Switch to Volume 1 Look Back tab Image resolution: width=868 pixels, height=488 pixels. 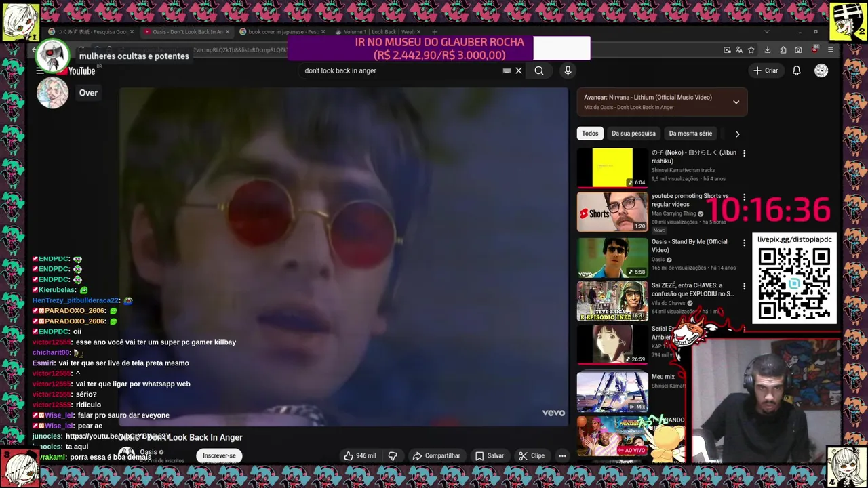(378, 31)
